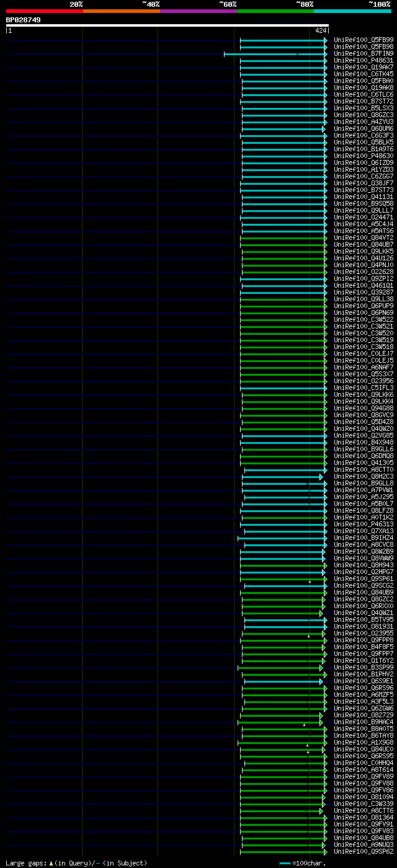Click the UniRef100_Q8W2B9 label
Screen dimensions: 397x868
pyautogui.click(x=364, y=551)
